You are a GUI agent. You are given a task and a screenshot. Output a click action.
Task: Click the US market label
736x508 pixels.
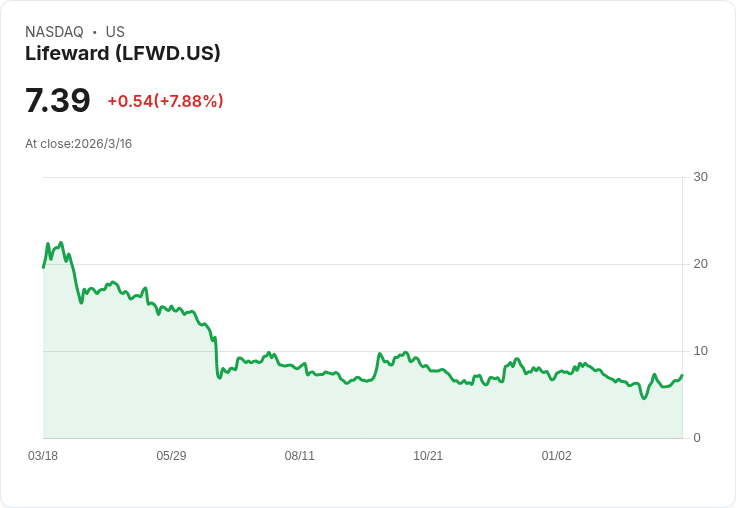[115, 32]
